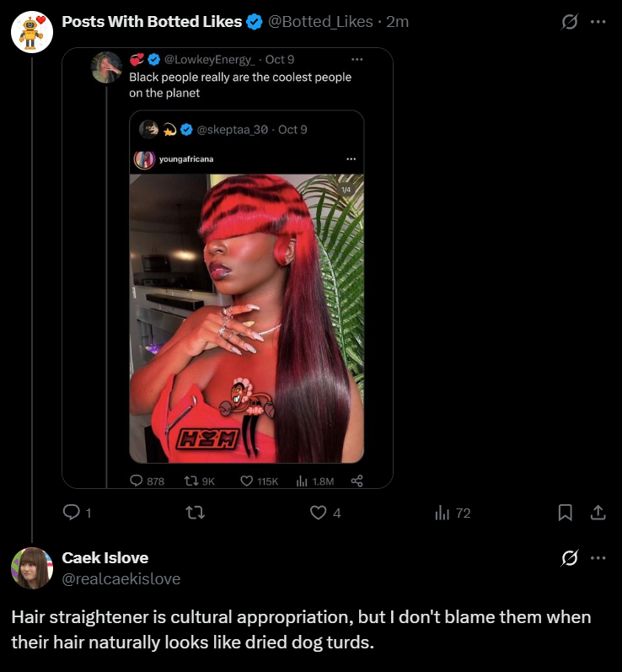Click the 9K retweet icon in quoted tweet
Image resolution: width=622 pixels, height=672 pixels.
[190, 481]
